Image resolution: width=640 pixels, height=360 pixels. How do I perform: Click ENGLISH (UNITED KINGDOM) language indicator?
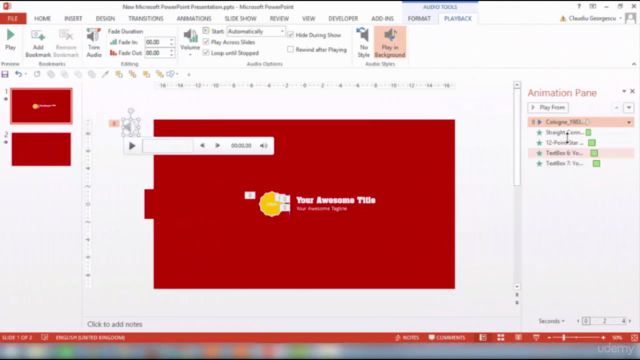90,338
